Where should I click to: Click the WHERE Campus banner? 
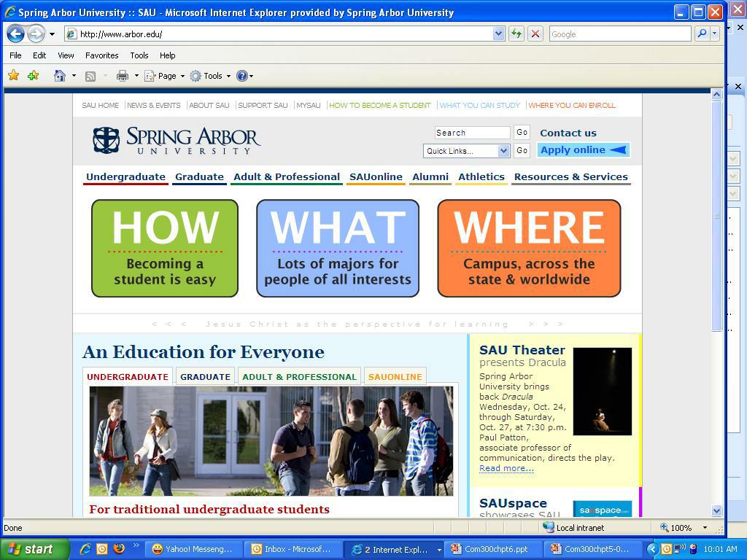tap(529, 248)
